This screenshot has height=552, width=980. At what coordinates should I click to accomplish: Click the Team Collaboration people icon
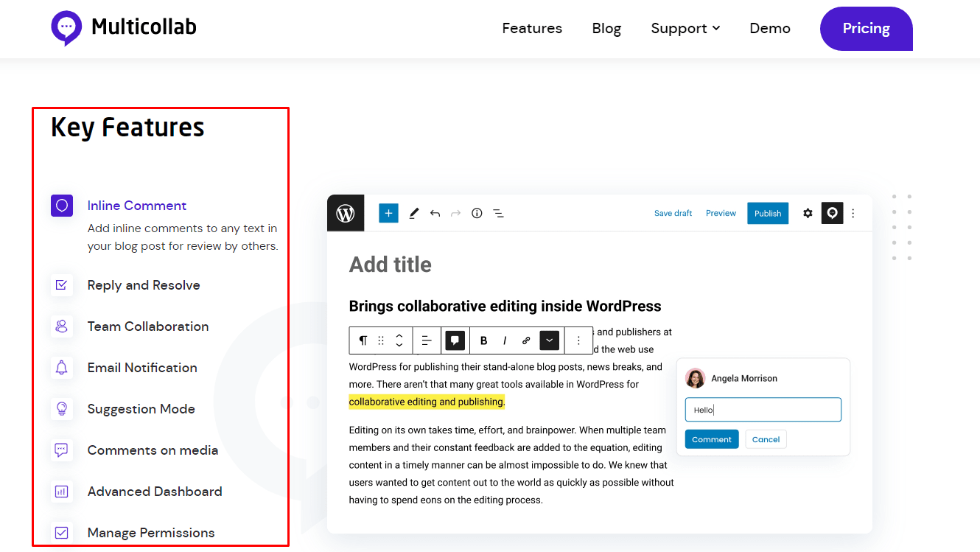click(62, 326)
